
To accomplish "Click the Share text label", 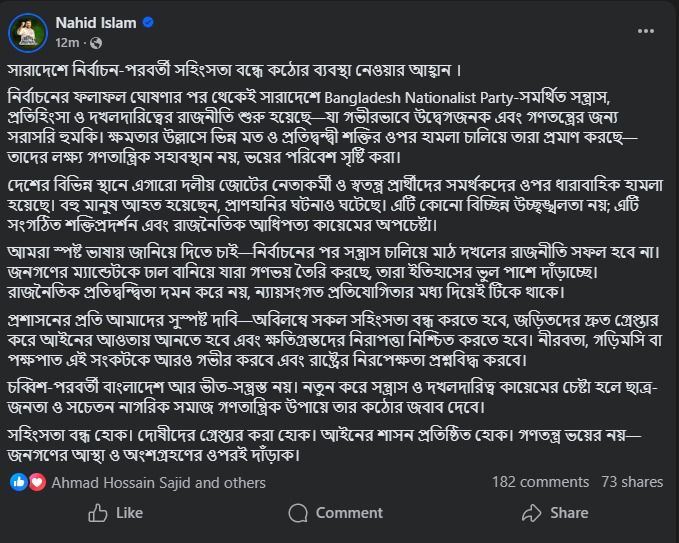I will (x=569, y=513).
